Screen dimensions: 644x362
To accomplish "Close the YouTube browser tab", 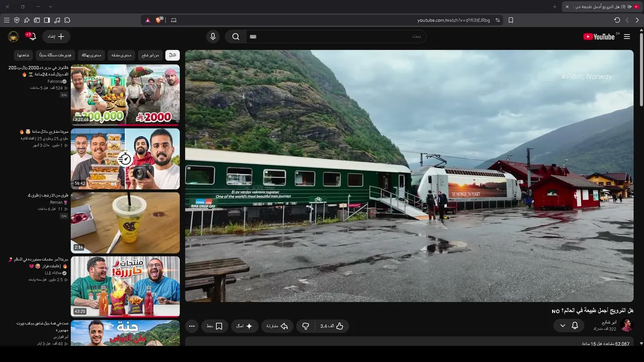I will pos(567,7).
